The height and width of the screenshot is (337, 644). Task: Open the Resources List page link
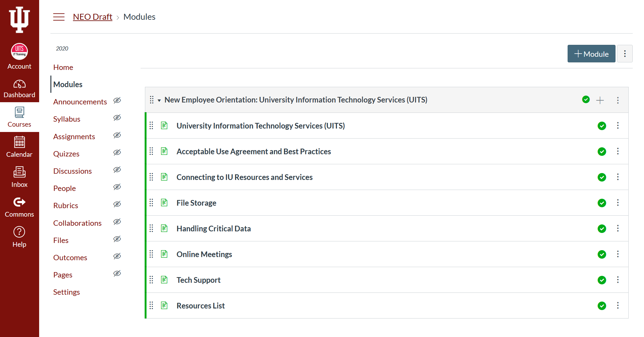coord(201,306)
